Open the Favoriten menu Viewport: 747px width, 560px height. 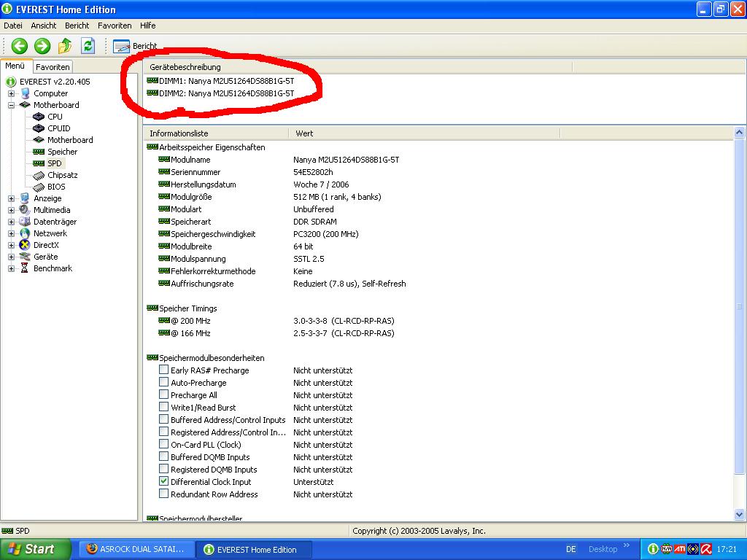point(115,26)
